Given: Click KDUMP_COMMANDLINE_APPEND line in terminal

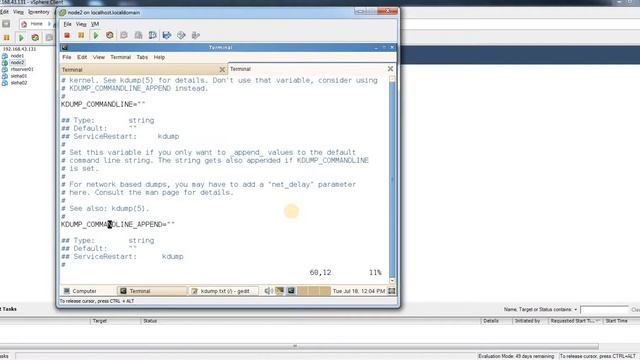Looking at the screenshot, I should [x=118, y=224].
